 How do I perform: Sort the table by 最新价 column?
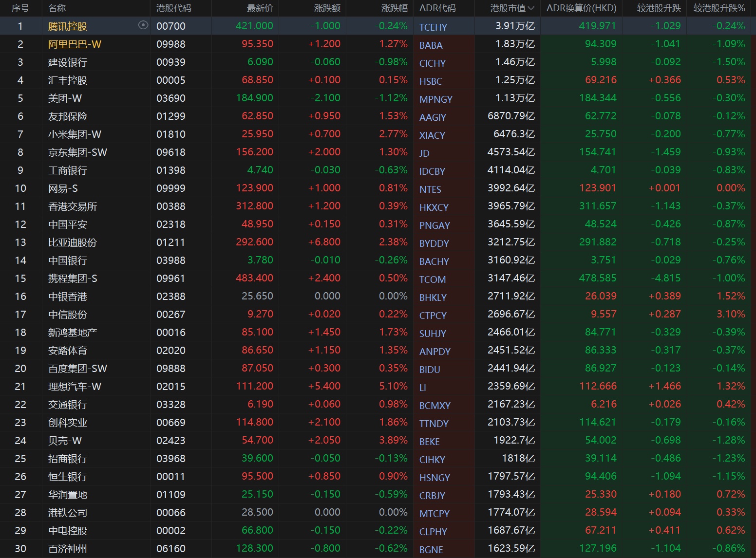pos(260,8)
